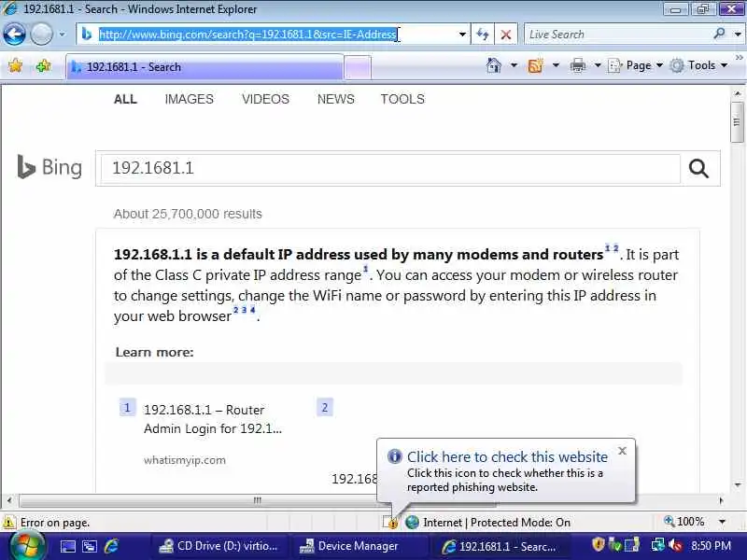Click the whatismyip.com source text
The width and height of the screenshot is (747, 560).
pos(185,460)
